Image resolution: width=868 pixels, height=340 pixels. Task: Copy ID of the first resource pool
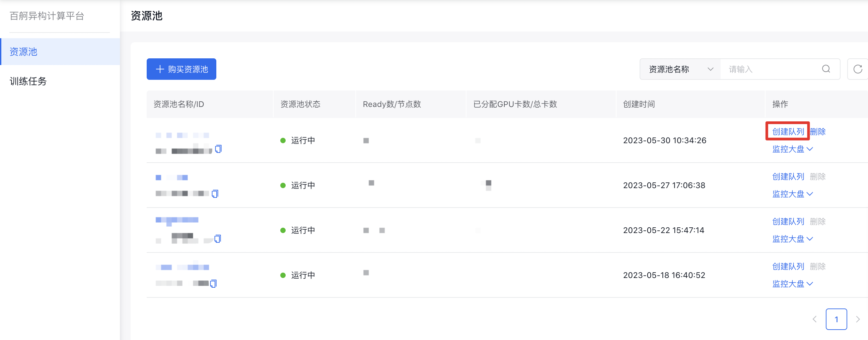pos(218,149)
